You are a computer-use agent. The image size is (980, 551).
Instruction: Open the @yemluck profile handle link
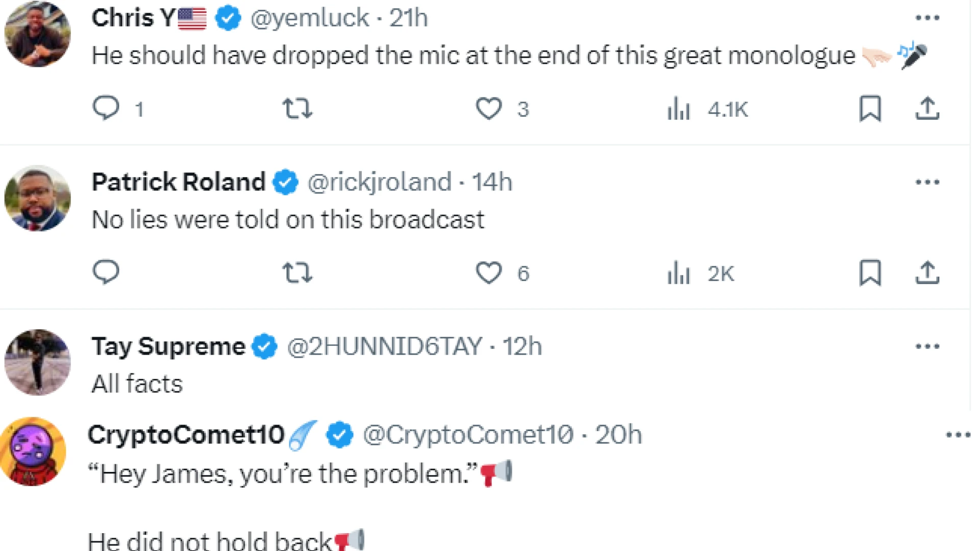[x=310, y=18]
